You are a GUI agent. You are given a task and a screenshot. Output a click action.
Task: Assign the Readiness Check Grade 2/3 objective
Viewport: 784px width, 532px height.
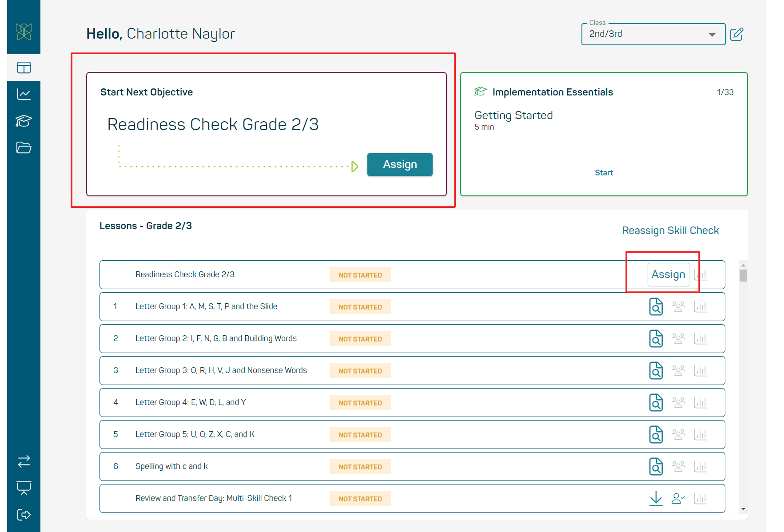399,164
